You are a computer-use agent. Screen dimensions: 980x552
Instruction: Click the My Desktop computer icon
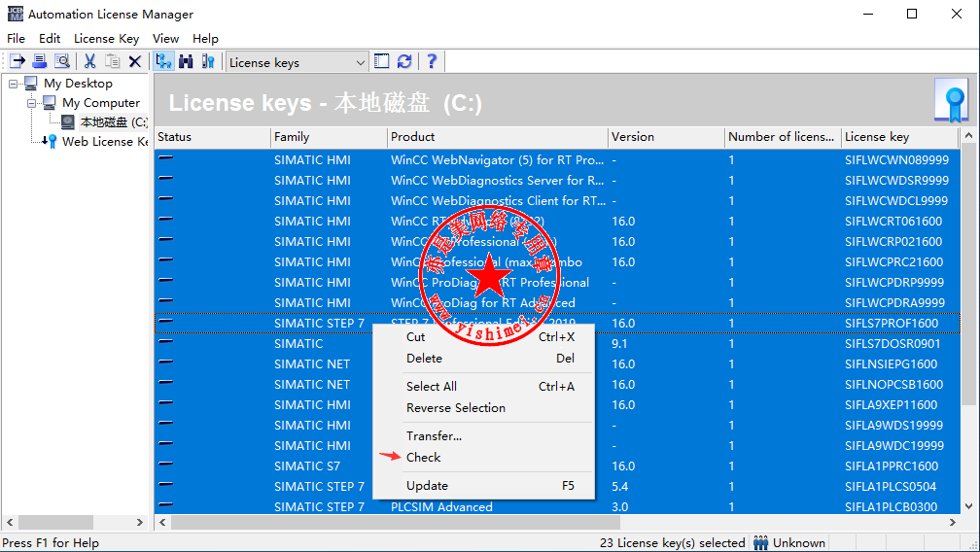click(x=31, y=83)
